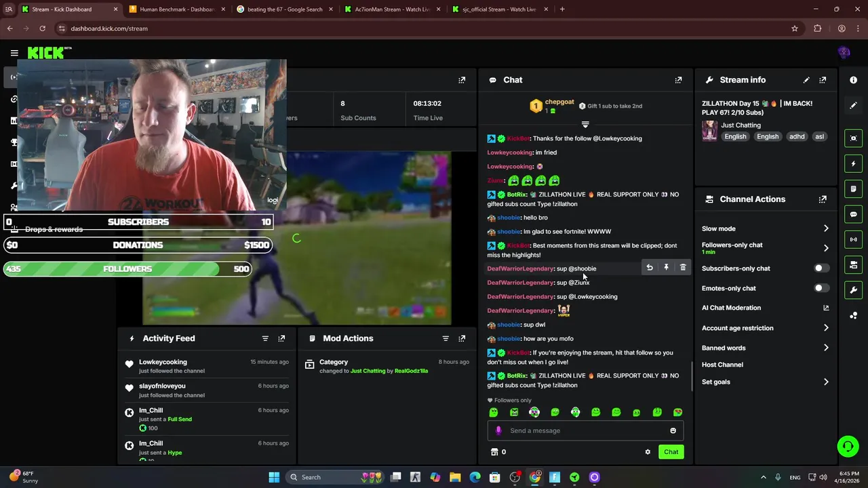Open File Explorer from taskbar
Viewport: 868px width, 488px height.
(455, 477)
